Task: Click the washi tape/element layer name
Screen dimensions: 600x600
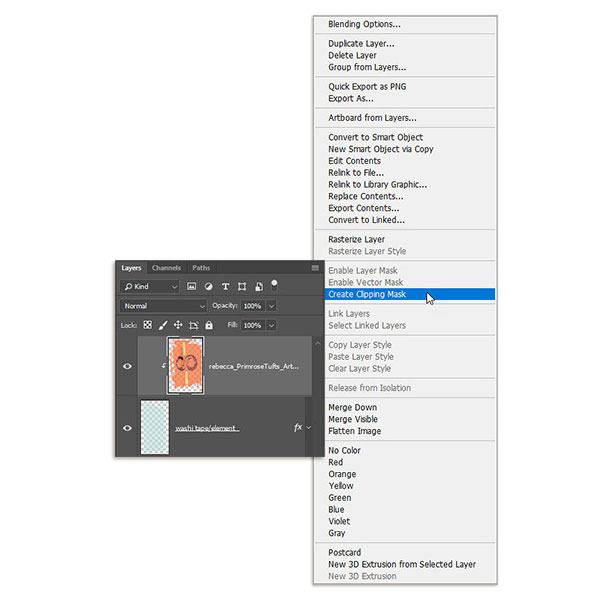Action: tap(207, 428)
